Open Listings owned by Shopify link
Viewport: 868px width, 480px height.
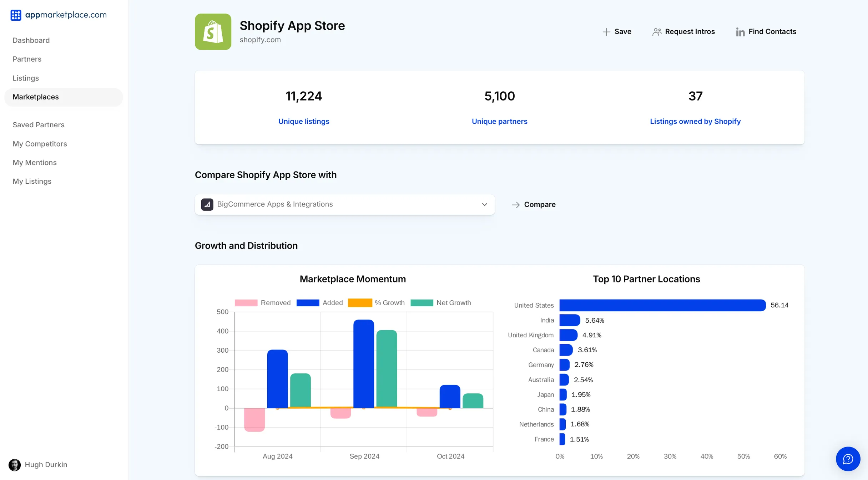point(695,122)
